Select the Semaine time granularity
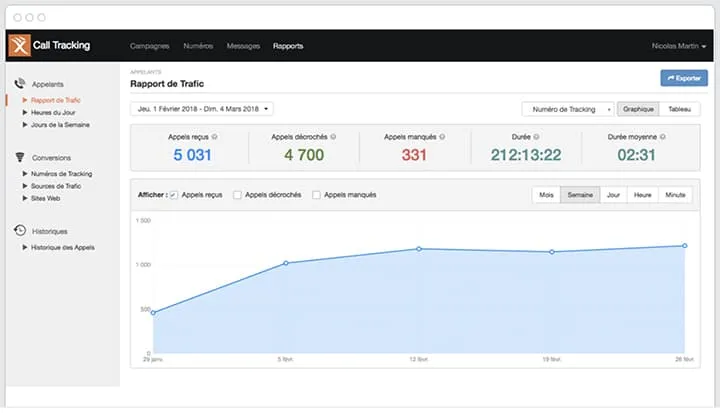720x413 pixels. coord(580,195)
